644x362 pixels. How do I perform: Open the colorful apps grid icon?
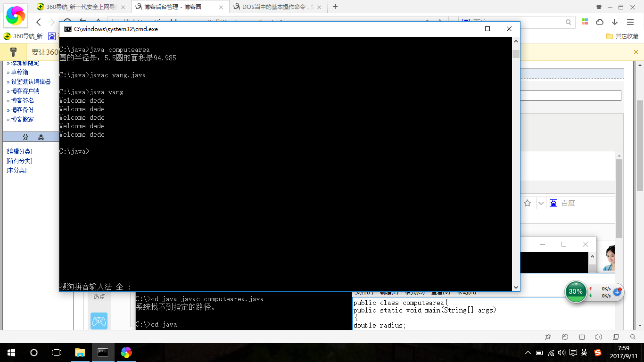tap(585, 22)
